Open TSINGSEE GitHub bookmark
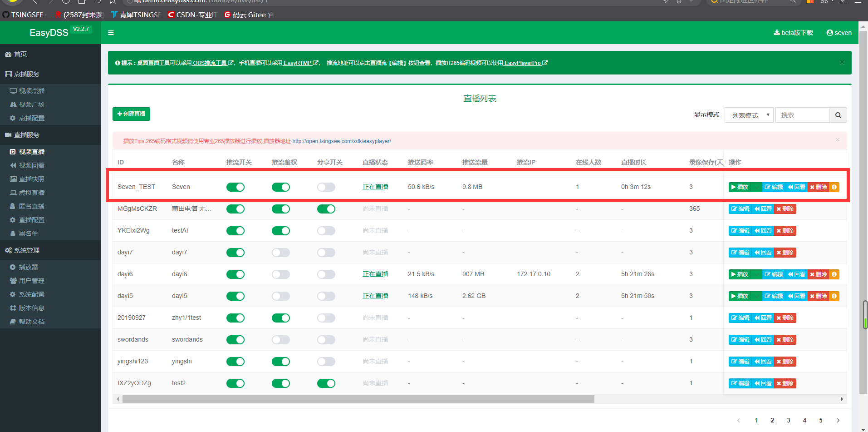Screen dimensions: 868x432 pyautogui.click(x=24, y=15)
